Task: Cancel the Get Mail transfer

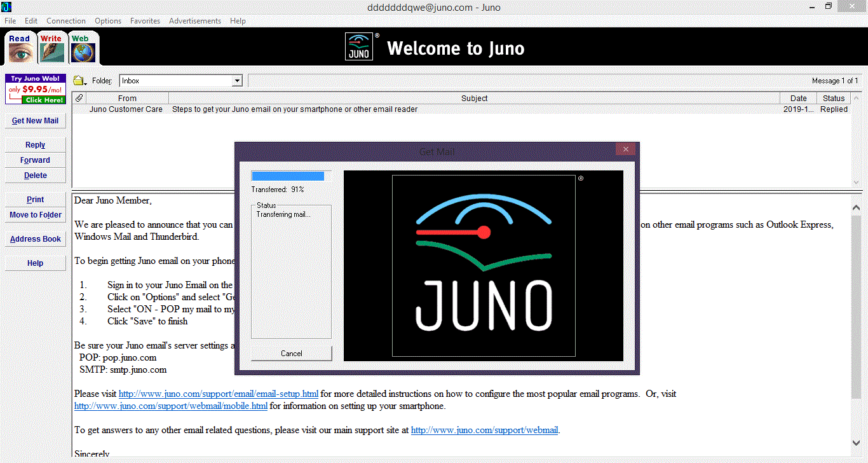Action: 292,353
